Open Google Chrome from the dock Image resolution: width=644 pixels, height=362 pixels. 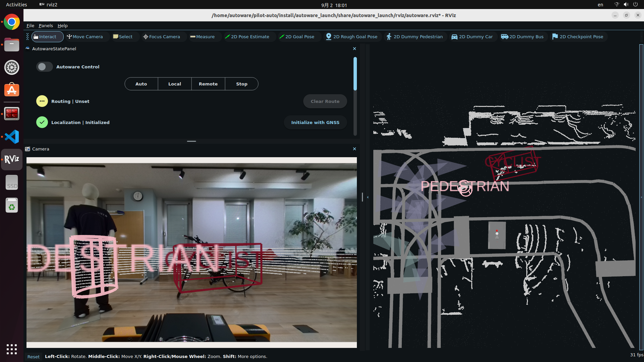[12, 22]
